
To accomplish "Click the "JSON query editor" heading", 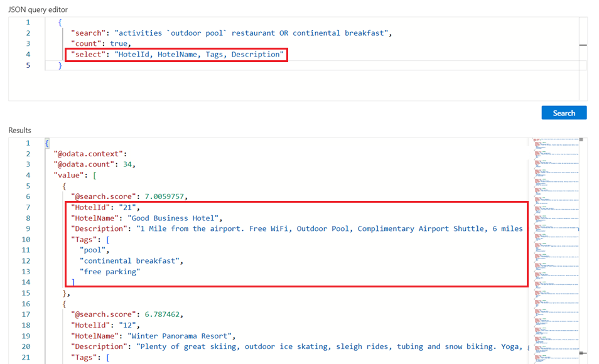I will click(38, 9).
